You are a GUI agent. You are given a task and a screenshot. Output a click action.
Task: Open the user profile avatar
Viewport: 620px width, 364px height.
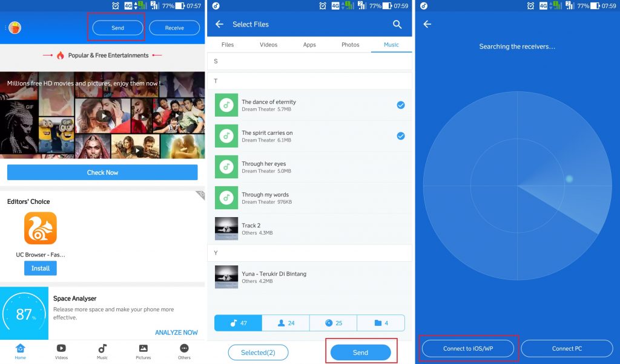[x=15, y=28]
